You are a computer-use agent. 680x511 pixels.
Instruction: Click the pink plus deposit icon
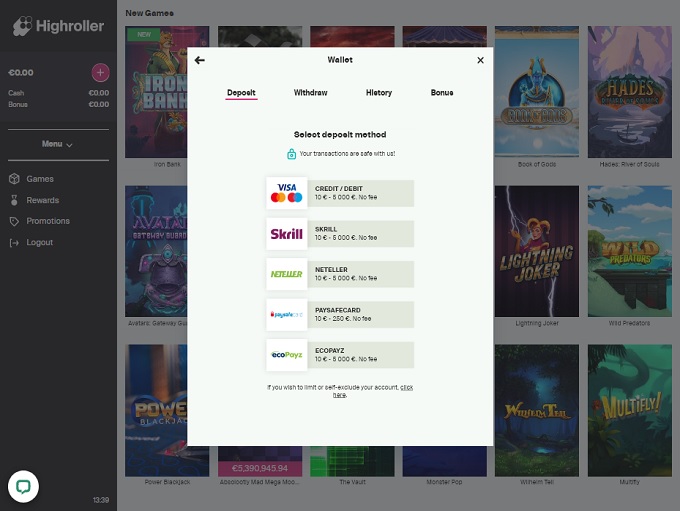[100, 73]
